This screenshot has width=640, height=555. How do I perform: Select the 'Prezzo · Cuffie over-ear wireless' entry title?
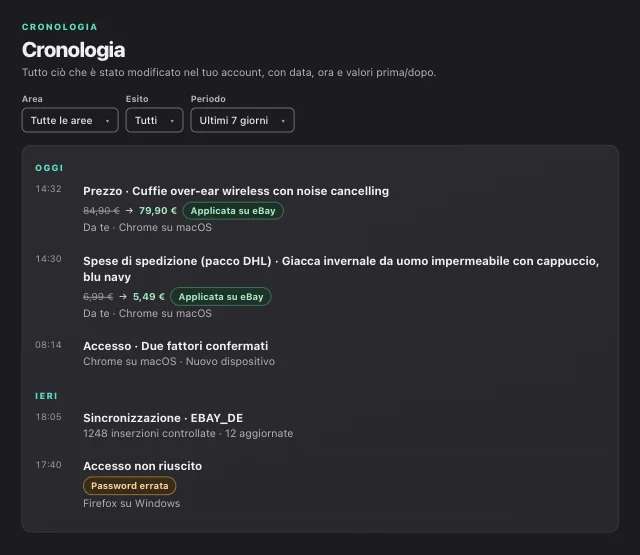(236, 191)
